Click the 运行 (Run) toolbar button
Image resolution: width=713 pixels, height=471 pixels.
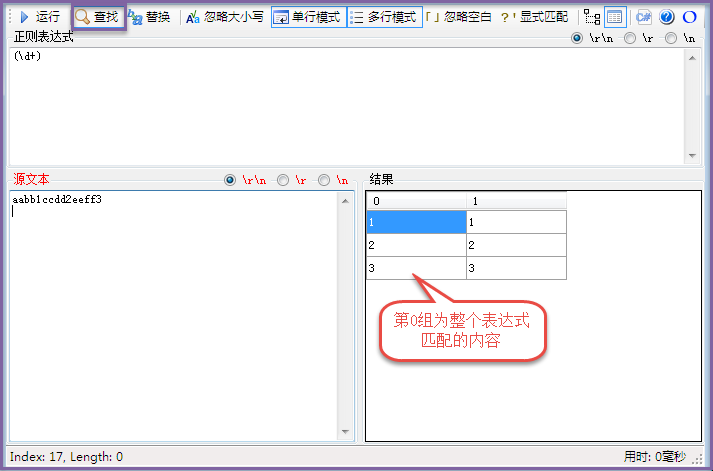[x=40, y=17]
